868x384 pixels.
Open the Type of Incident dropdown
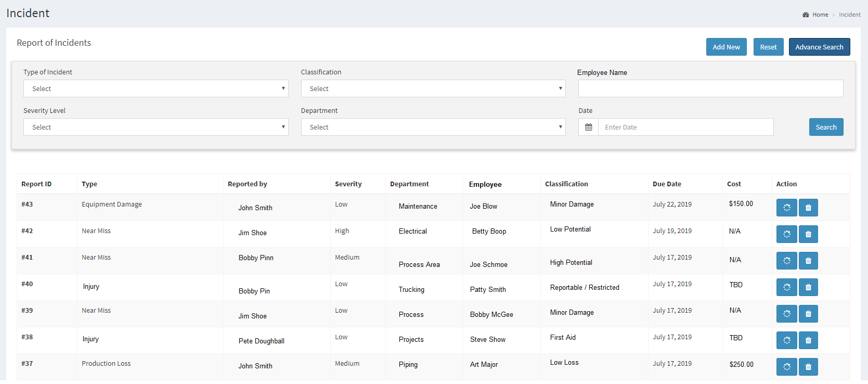156,88
